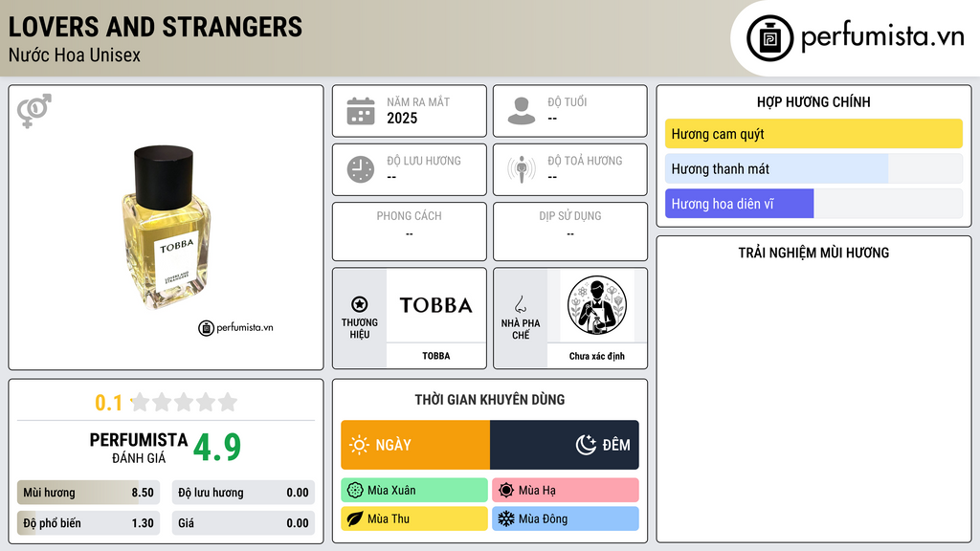Choose the Mùa Đông season tag
The image size is (980, 551).
[x=566, y=518]
